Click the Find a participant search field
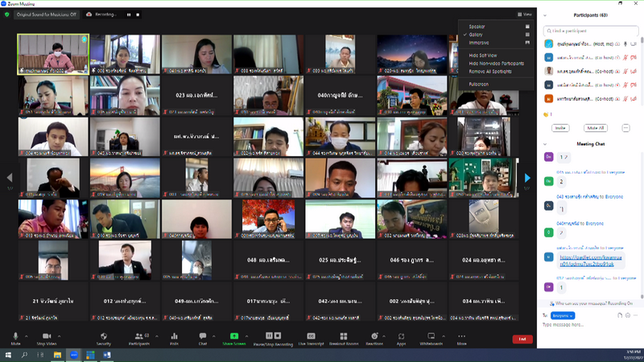 click(591, 31)
